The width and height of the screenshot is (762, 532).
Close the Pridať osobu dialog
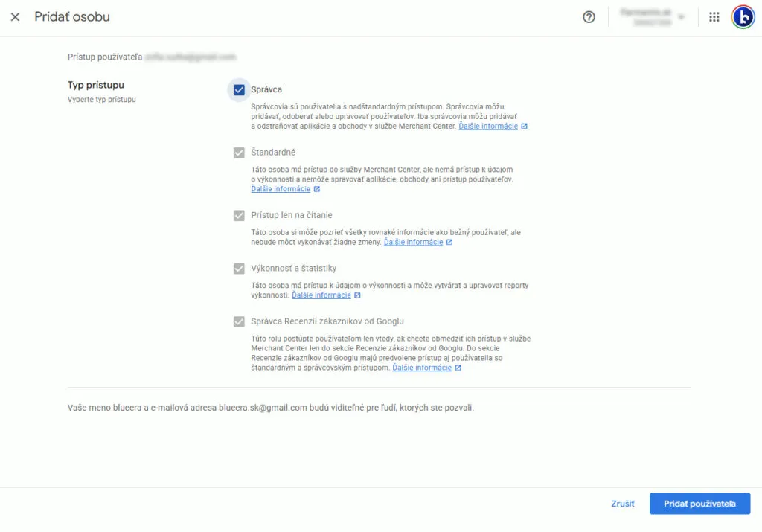click(15, 17)
